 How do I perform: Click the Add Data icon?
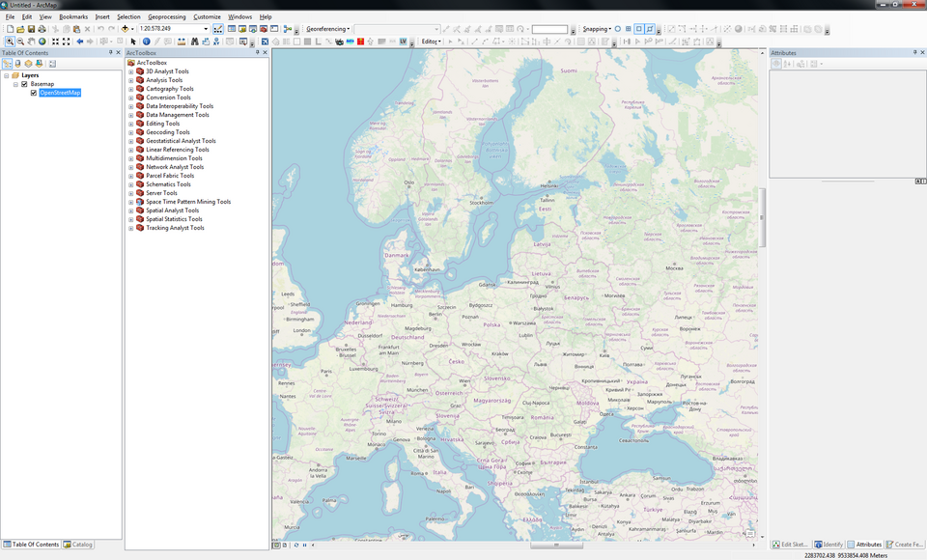pos(124,29)
